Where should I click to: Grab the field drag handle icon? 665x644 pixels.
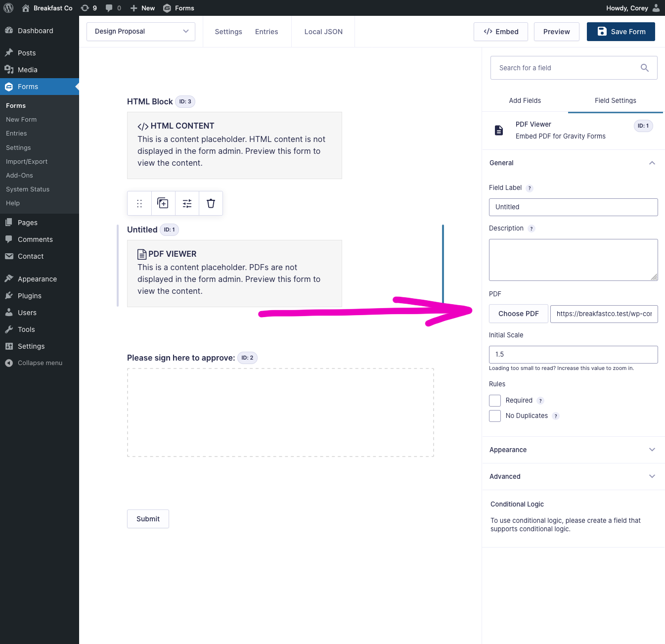click(139, 203)
